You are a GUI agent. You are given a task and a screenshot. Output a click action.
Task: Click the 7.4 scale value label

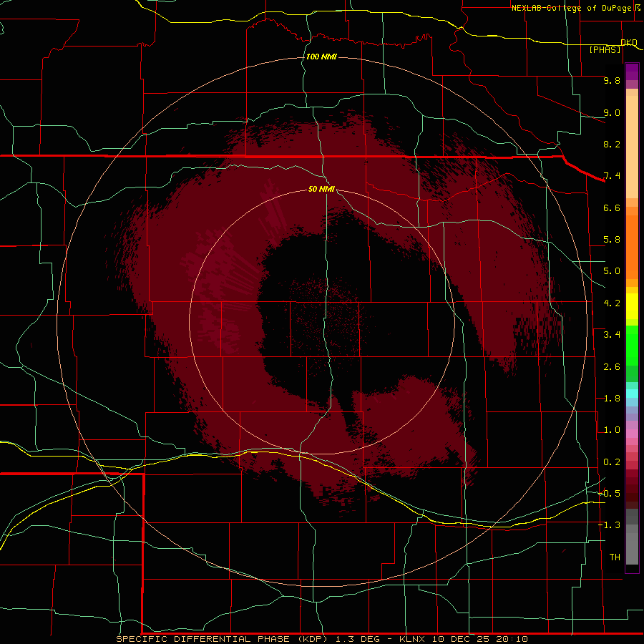[x=612, y=176]
